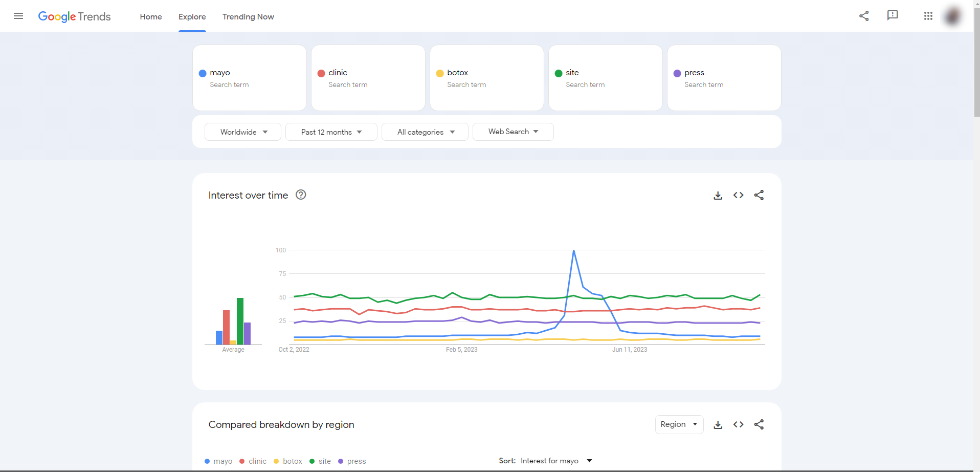
Task: Click the red clinic average bar
Action: [226, 327]
